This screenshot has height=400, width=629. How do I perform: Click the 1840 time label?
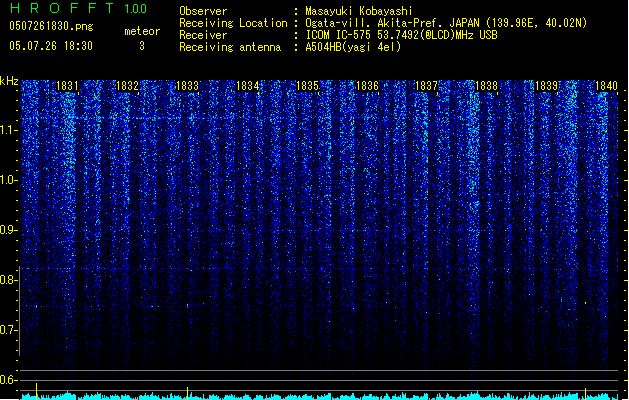pos(606,85)
